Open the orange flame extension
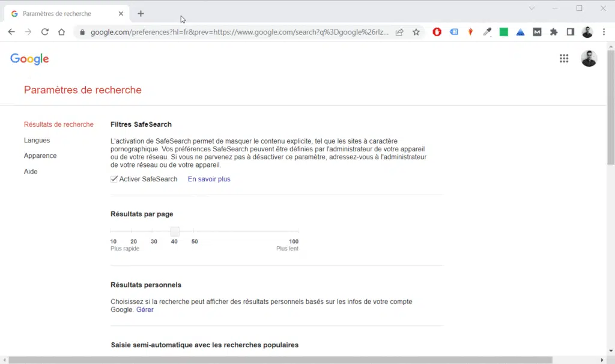615x364 pixels. click(x=470, y=32)
